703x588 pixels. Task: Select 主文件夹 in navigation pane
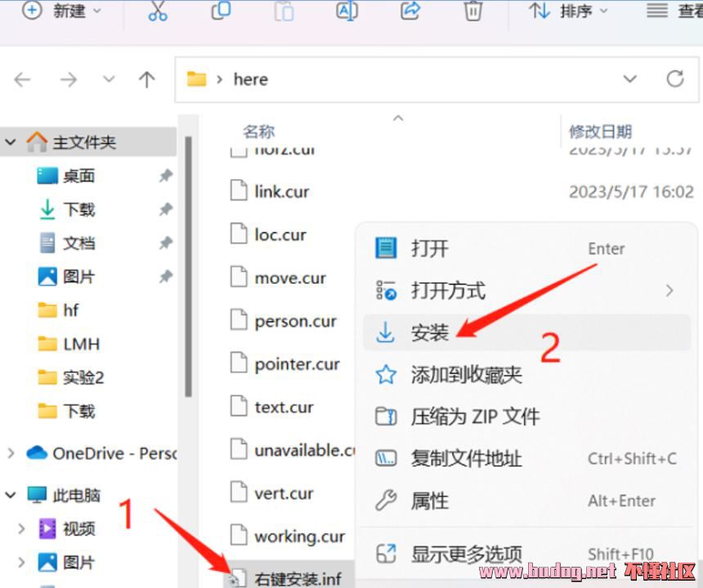point(84,142)
